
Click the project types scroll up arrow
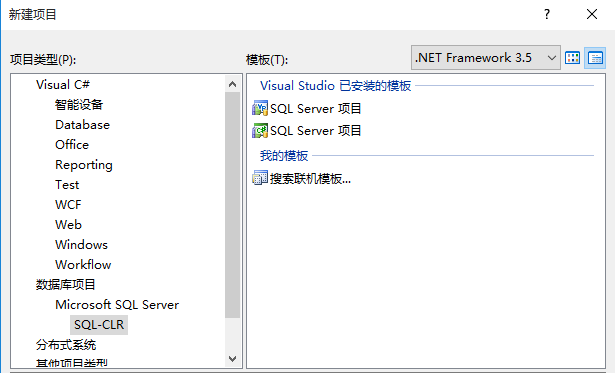233,84
